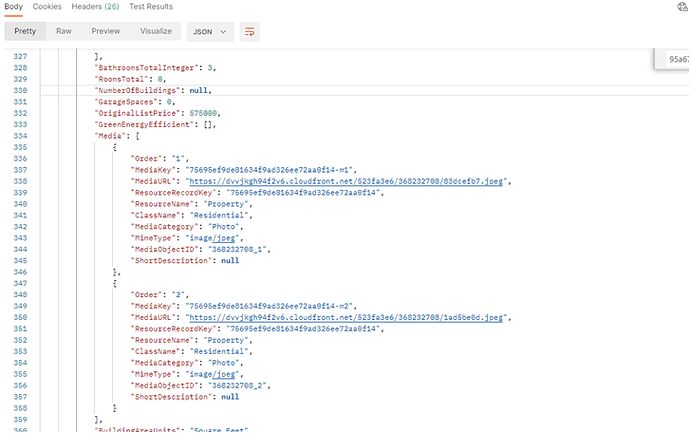Open the first MediaURL link ending 83dcefb7.jpeg
This screenshot has height=433, width=690.
point(346,181)
